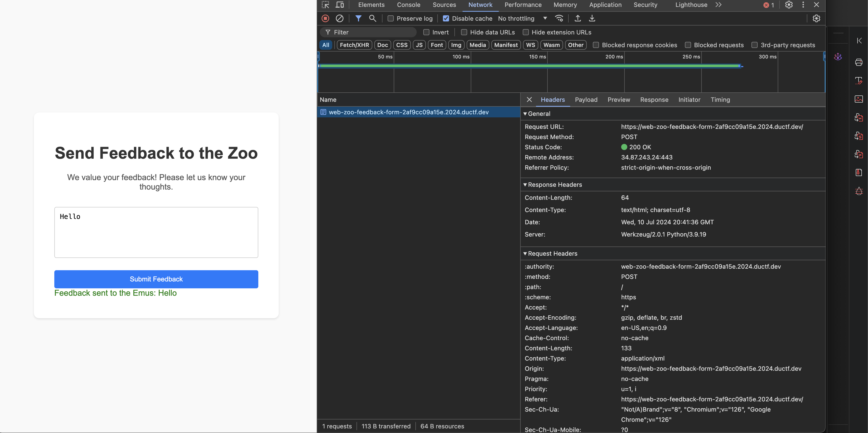
Task: Click convert to spreadsheet icon
Action: [859, 136]
